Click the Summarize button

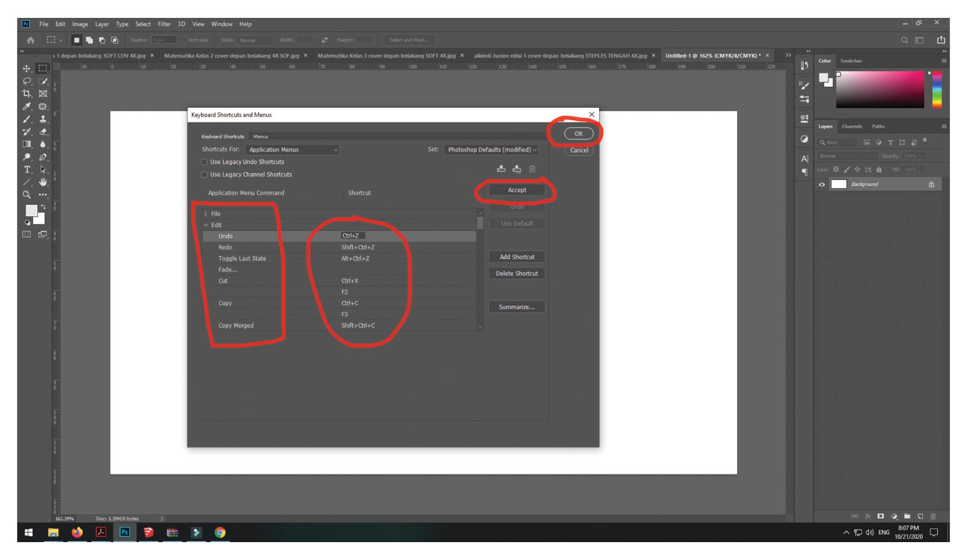click(517, 307)
